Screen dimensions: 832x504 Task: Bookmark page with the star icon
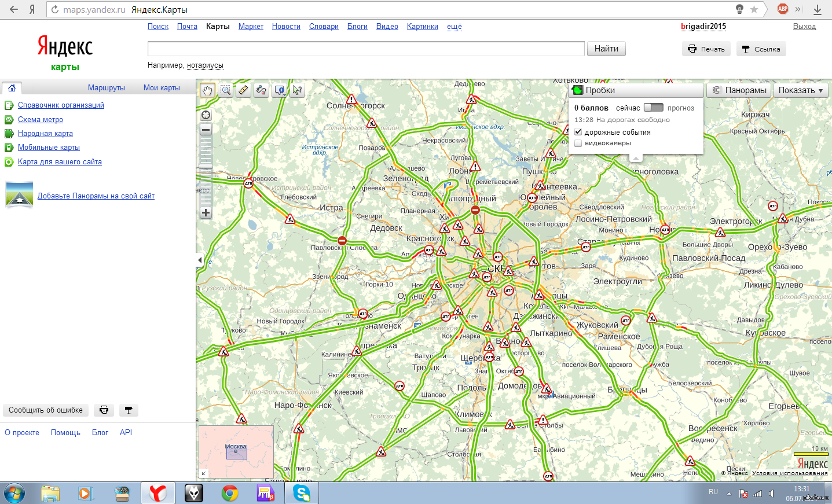[x=754, y=9]
